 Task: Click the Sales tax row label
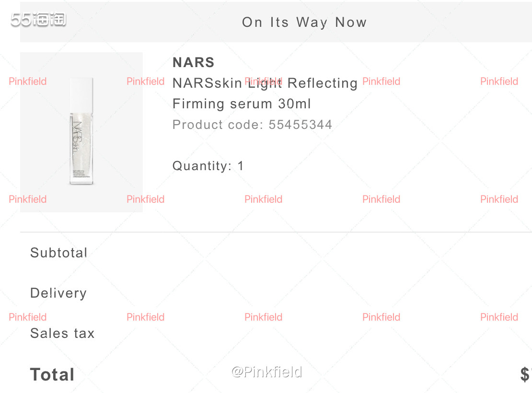[62, 333]
